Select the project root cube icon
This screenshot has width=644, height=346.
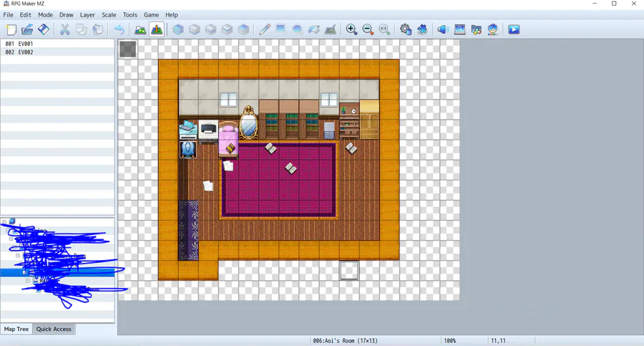tap(12, 222)
